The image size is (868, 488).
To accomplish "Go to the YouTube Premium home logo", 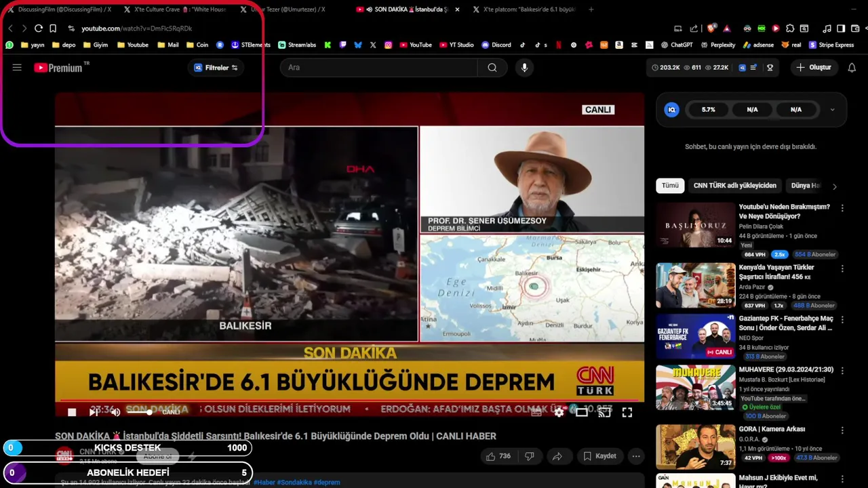I will [x=61, y=68].
